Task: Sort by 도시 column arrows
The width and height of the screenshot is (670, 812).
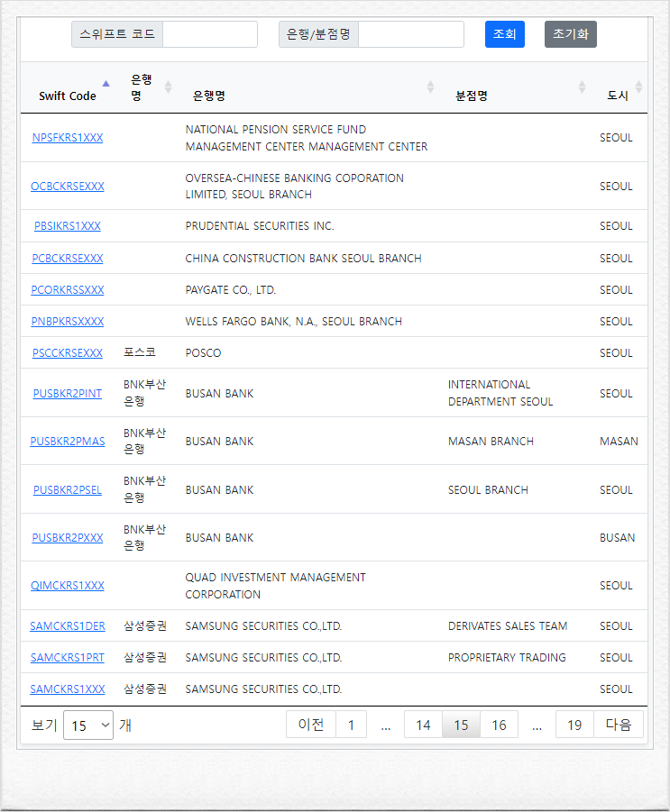Action: tap(639, 87)
